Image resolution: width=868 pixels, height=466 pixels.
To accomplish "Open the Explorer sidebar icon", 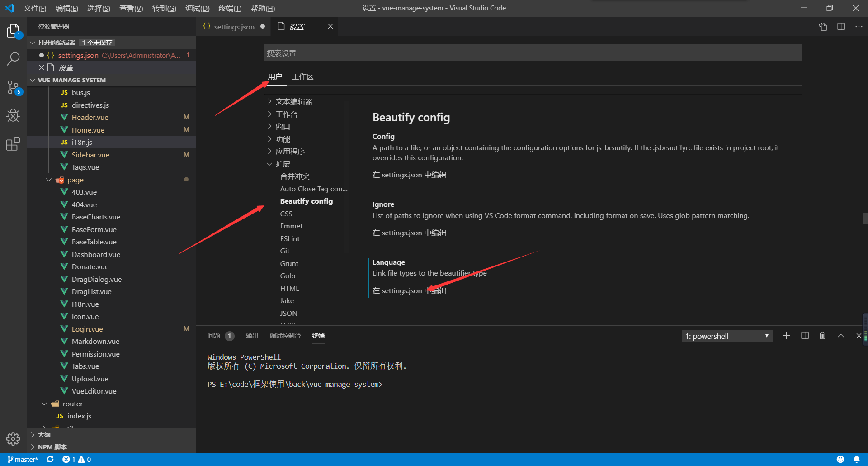I will [13, 30].
